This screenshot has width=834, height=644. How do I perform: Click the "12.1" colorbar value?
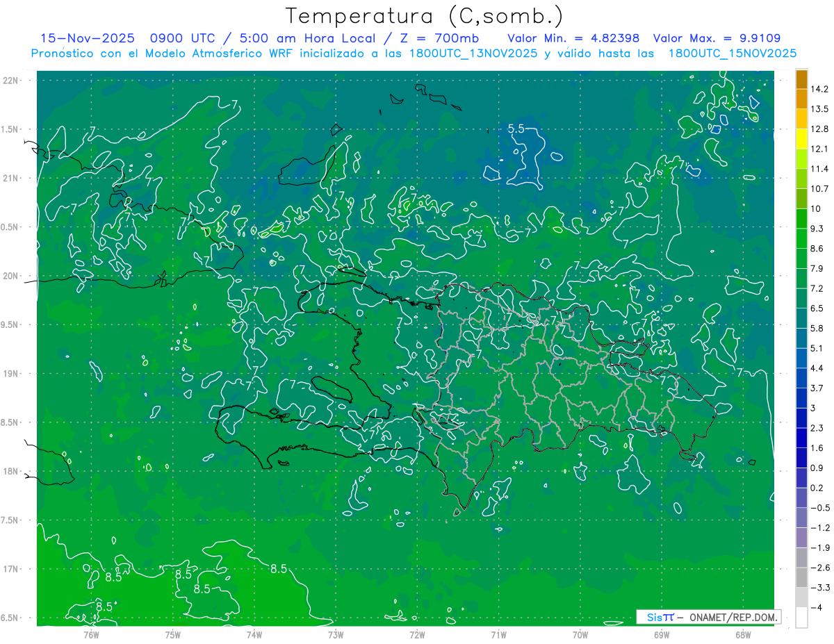pyautogui.click(x=819, y=149)
